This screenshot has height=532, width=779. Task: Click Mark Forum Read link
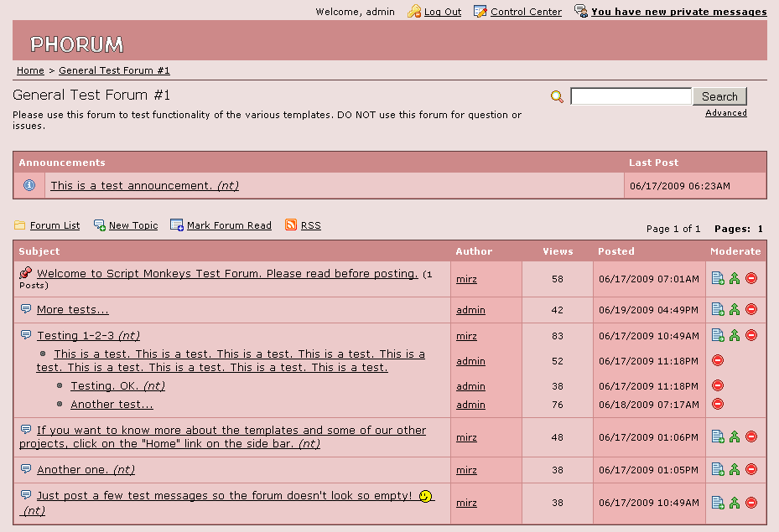pos(229,226)
